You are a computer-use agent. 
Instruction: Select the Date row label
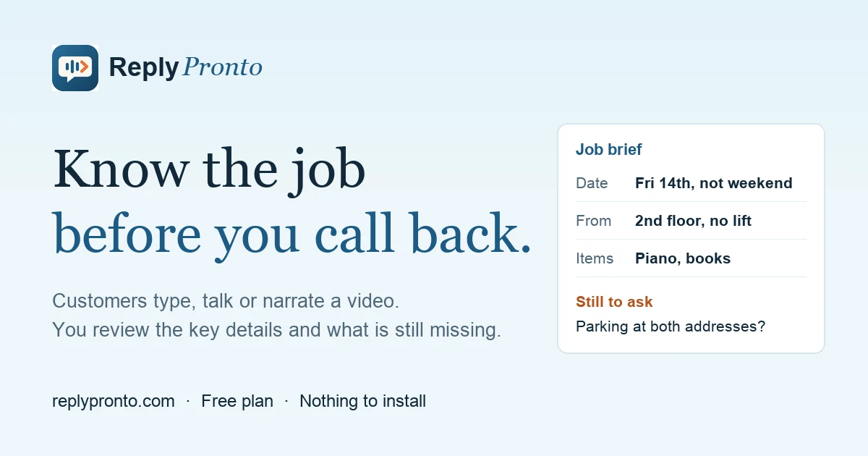pos(592,183)
